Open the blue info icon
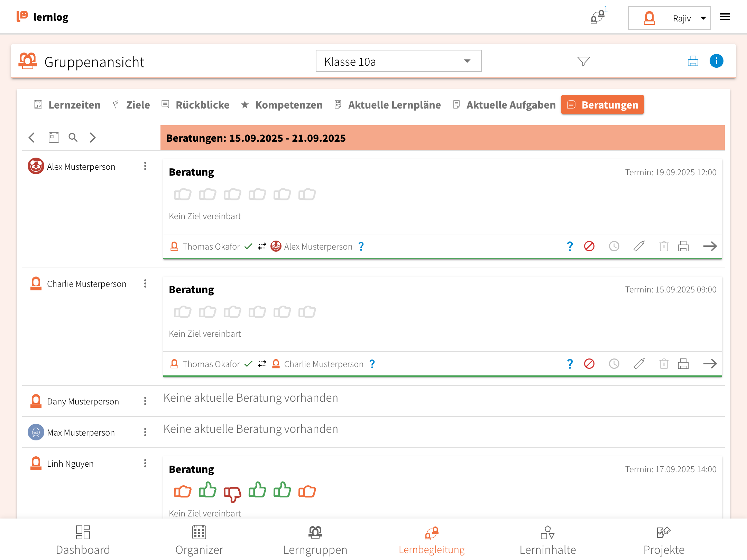Viewport: 747px width, 560px height. click(716, 61)
